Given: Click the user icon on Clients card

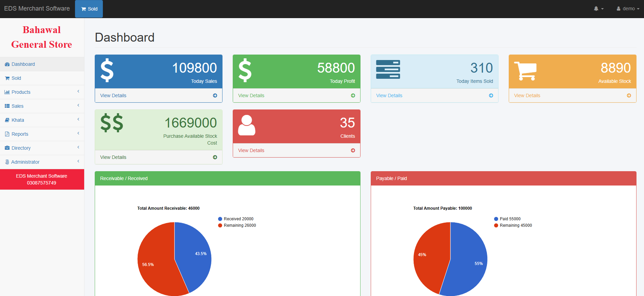Looking at the screenshot, I should click(246, 125).
